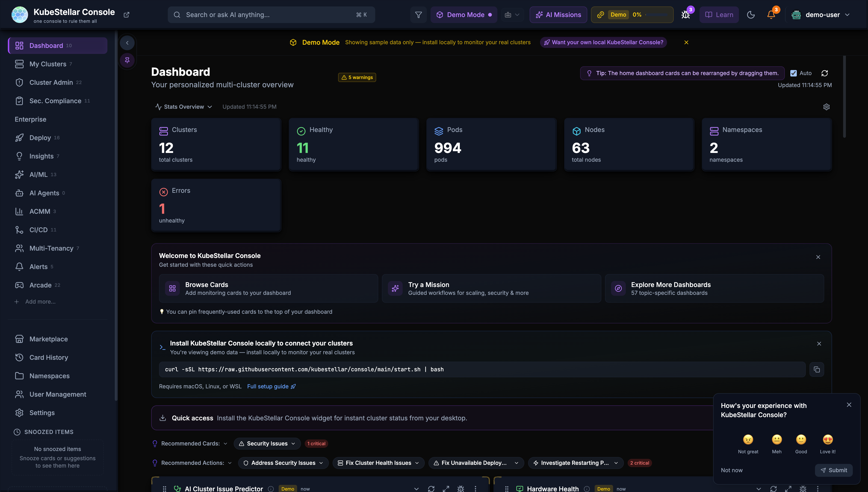Screen dimensions: 868x492
Task: Submit the experience feedback
Action: point(833,470)
